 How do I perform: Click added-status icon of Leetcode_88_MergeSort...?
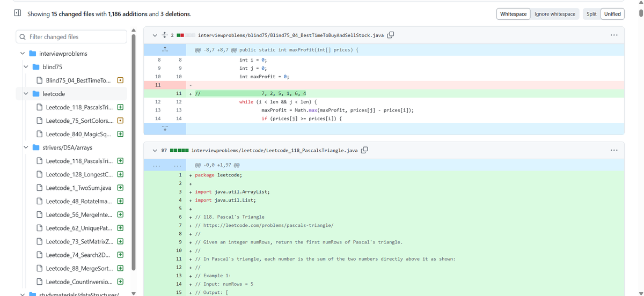(121, 268)
